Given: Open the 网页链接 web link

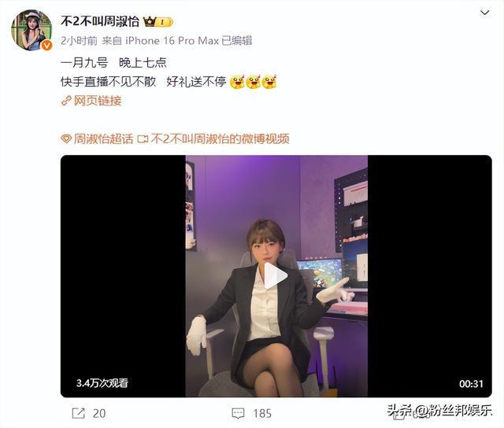Looking at the screenshot, I should coord(98,101).
